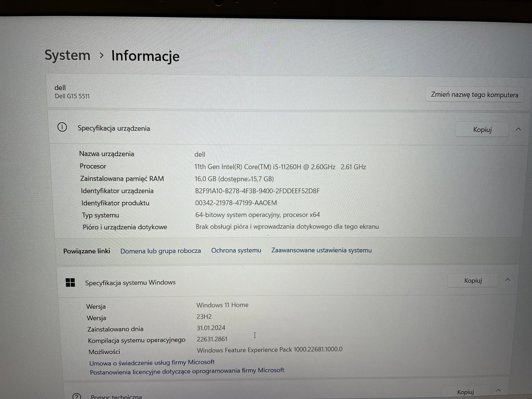Select Windows Feature Experience Pack value
The width and height of the screenshot is (532, 399).
point(270,350)
